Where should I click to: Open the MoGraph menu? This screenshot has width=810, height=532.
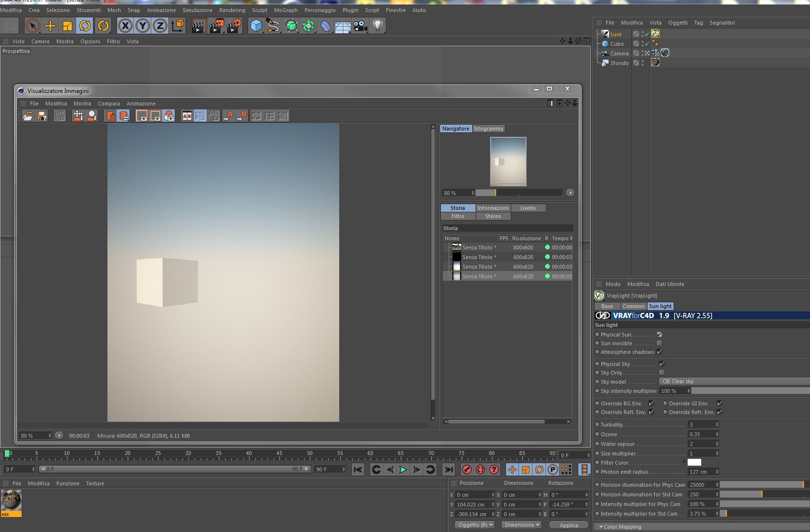click(x=286, y=10)
